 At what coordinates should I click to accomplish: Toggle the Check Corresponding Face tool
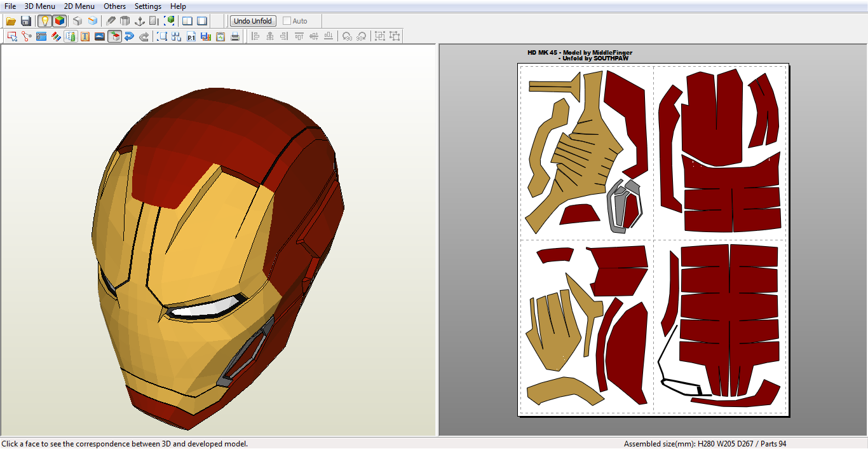click(x=114, y=36)
